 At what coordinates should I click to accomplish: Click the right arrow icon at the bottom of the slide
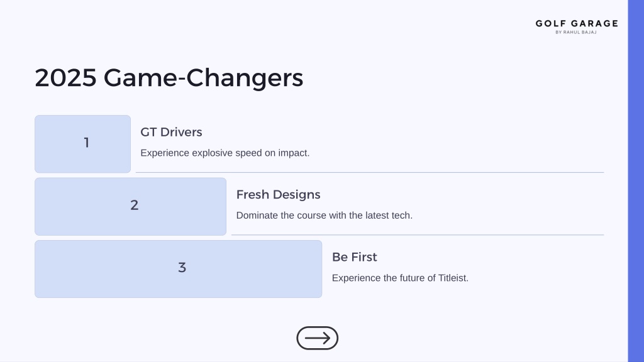click(317, 338)
